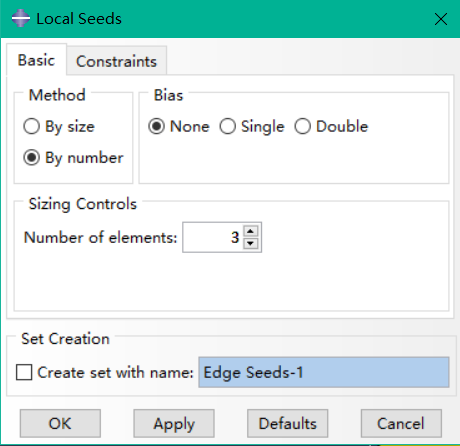The width and height of the screenshot is (460, 446).
Task: Enable Create set with name checkbox
Action: 24,372
